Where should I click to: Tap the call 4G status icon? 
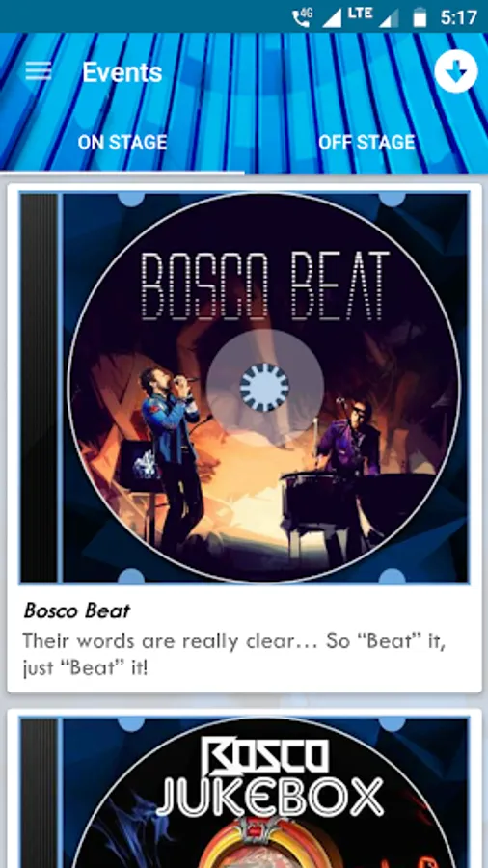[302, 17]
